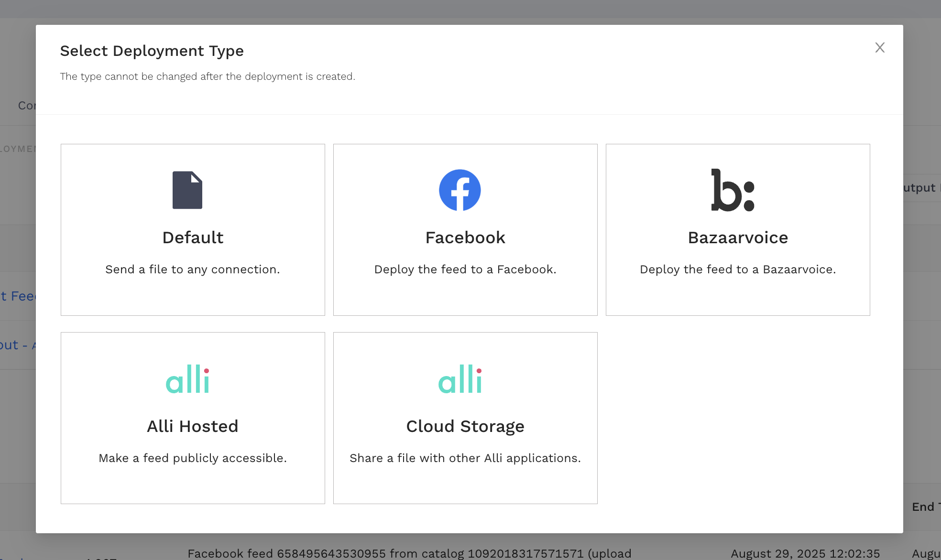Image resolution: width=941 pixels, height=560 pixels.
Task: Click the type cannot be changed notice text
Action: (x=208, y=76)
